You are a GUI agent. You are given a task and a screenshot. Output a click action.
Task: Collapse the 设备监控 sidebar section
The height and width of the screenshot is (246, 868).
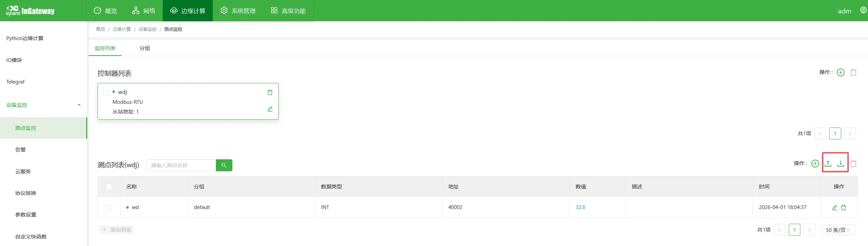tap(43, 105)
